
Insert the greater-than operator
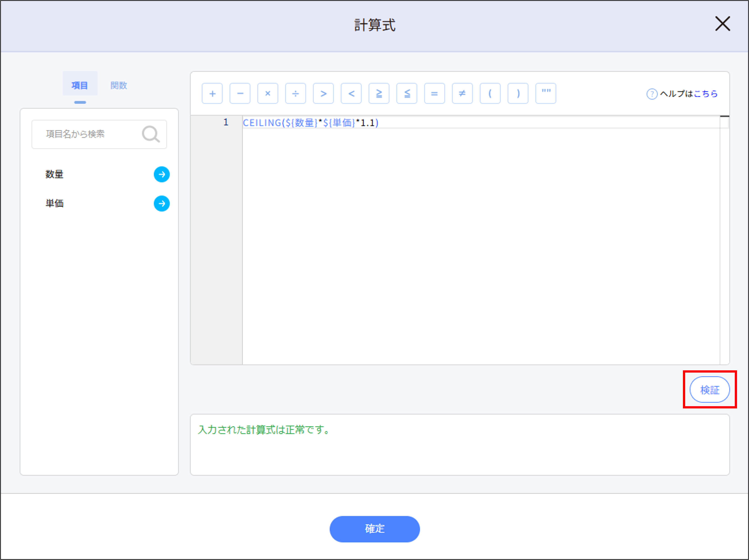click(323, 93)
